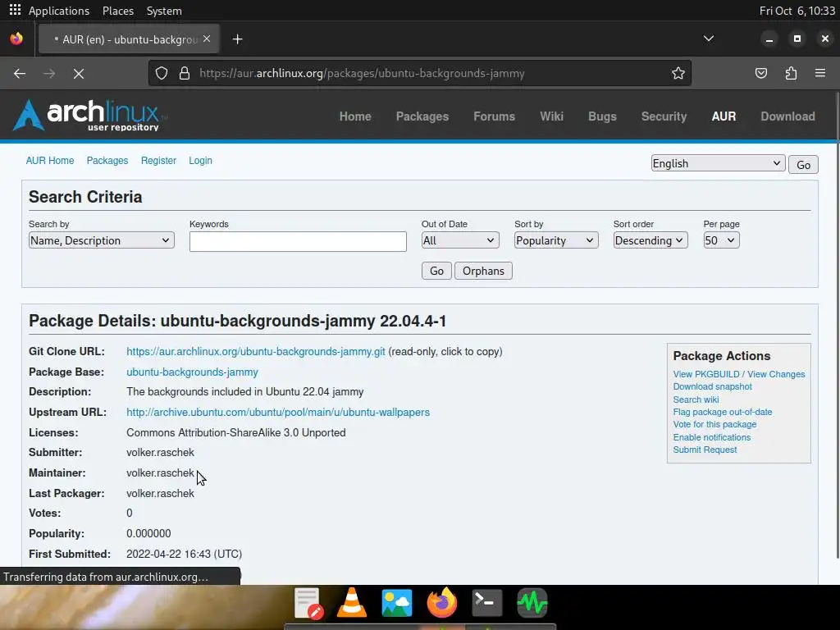Open the Login link
This screenshot has height=630, width=840.
(x=200, y=160)
